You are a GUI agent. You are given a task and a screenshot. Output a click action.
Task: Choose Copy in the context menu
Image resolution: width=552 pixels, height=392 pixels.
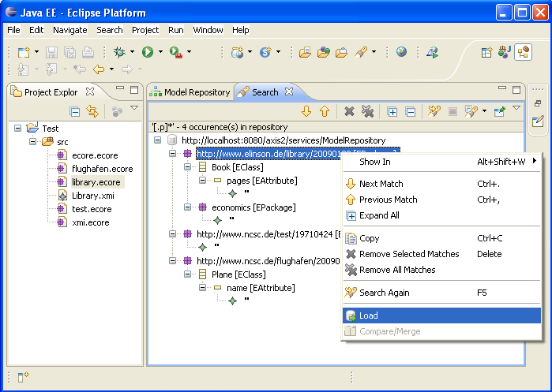(x=441, y=238)
